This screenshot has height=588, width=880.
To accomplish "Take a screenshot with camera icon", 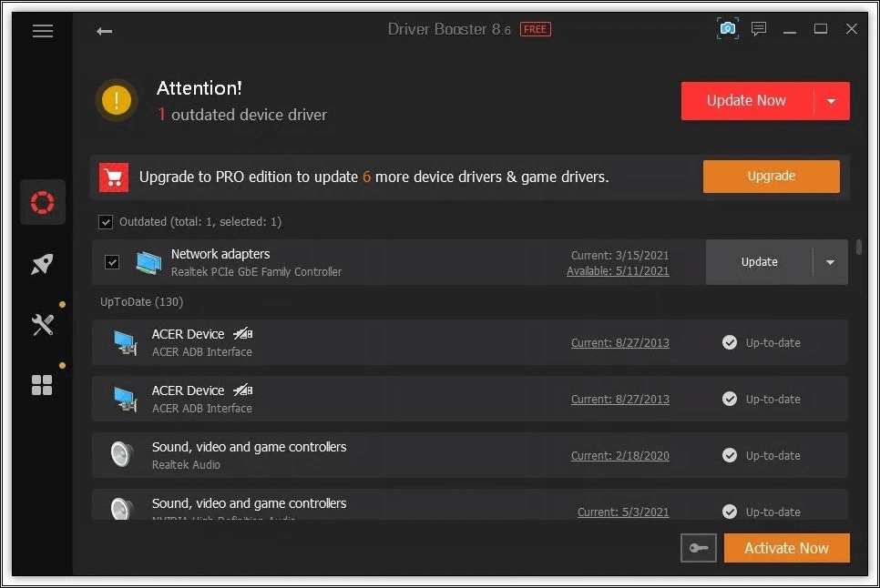I will pos(727,28).
